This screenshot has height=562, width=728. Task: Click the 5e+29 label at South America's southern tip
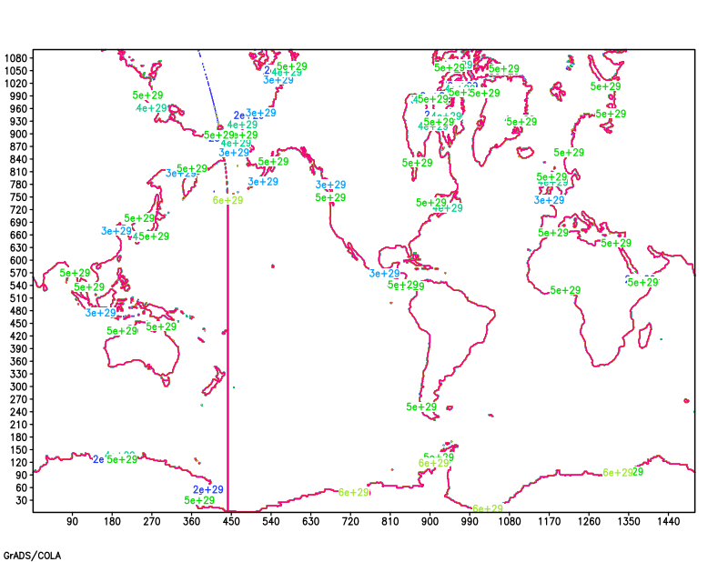point(421,406)
